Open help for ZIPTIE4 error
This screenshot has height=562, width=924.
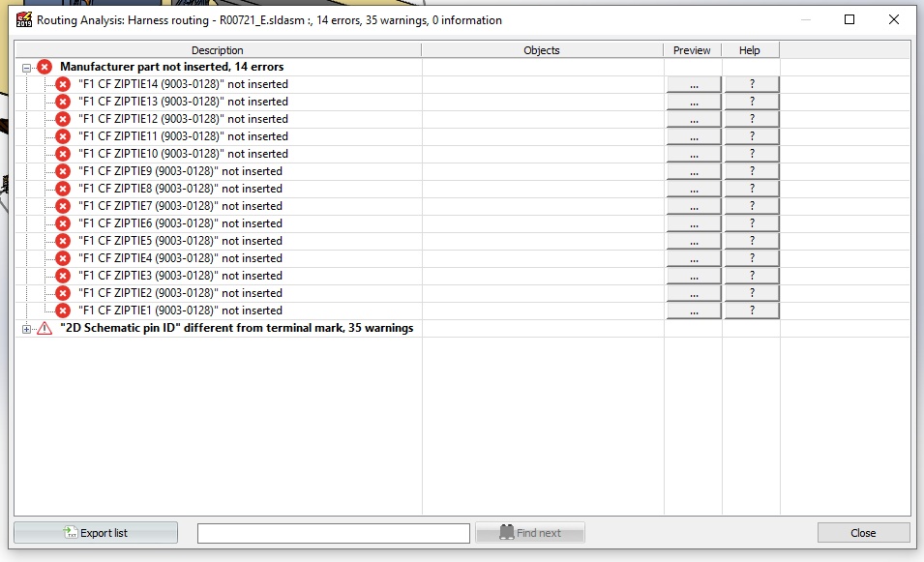(x=752, y=258)
